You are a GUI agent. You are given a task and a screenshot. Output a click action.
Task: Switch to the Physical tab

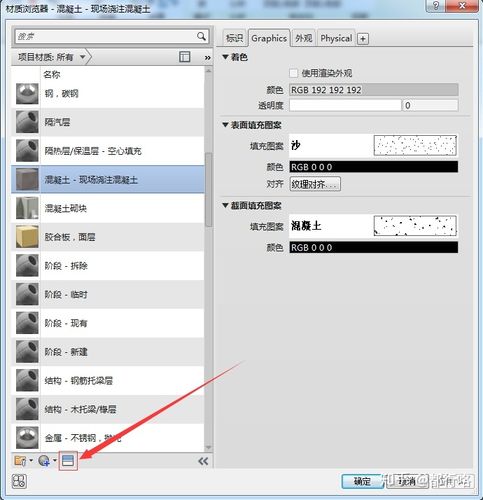click(x=336, y=38)
